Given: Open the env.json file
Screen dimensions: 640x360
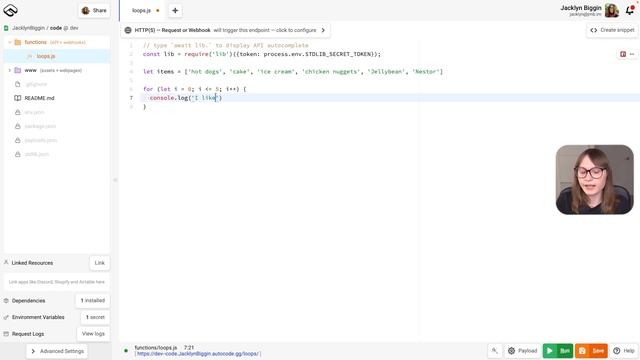Looking at the screenshot, I should (x=34, y=112).
